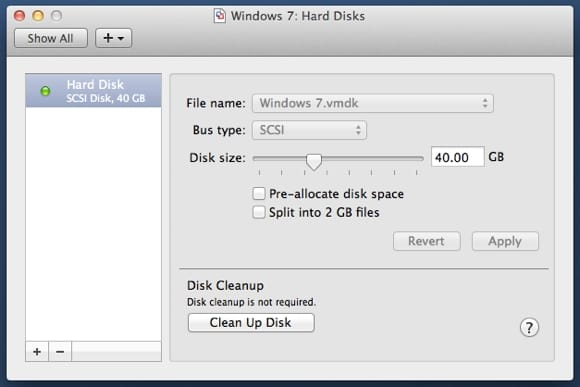This screenshot has width=580, height=387.
Task: Click the GB unit label
Action: point(496,157)
